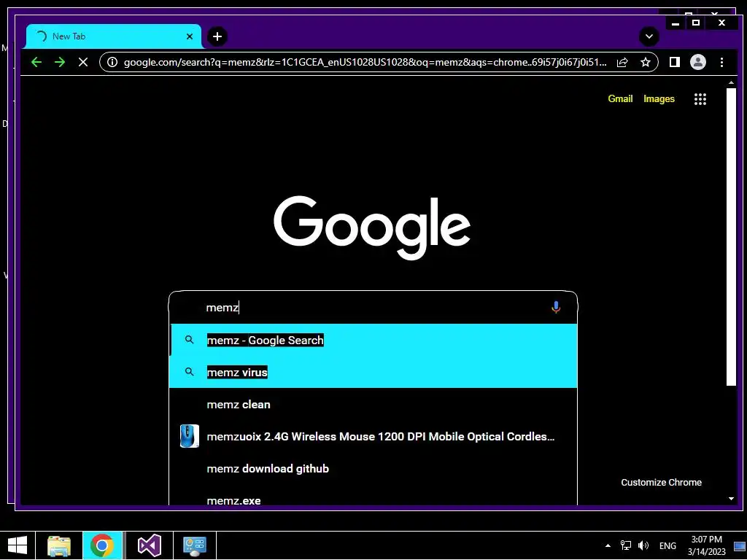Open the Chrome profile avatar
Screen dimensions: 747x560
(698, 62)
